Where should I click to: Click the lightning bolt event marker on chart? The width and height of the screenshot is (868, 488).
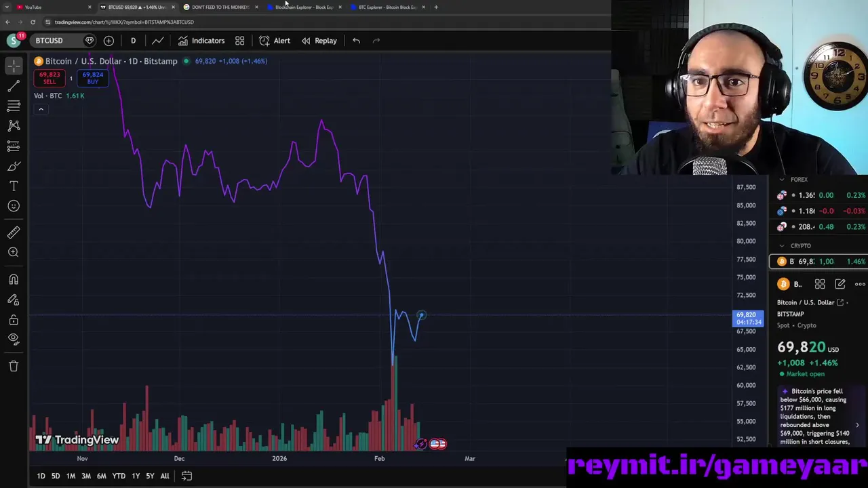[x=421, y=444]
